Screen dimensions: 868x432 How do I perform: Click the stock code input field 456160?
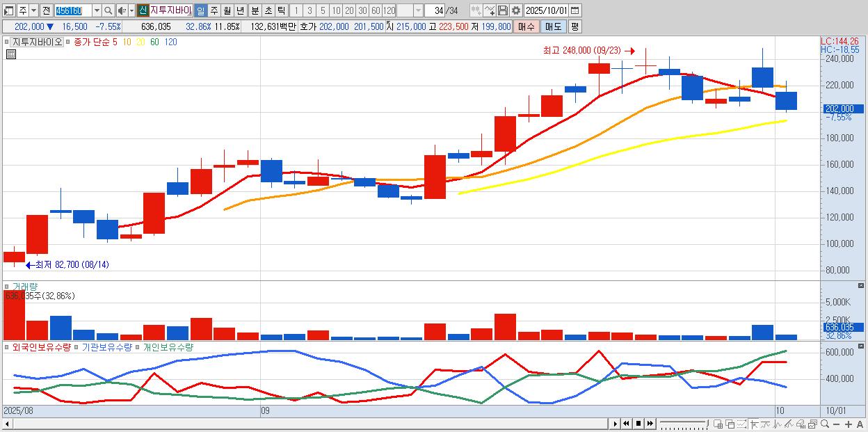[72, 10]
